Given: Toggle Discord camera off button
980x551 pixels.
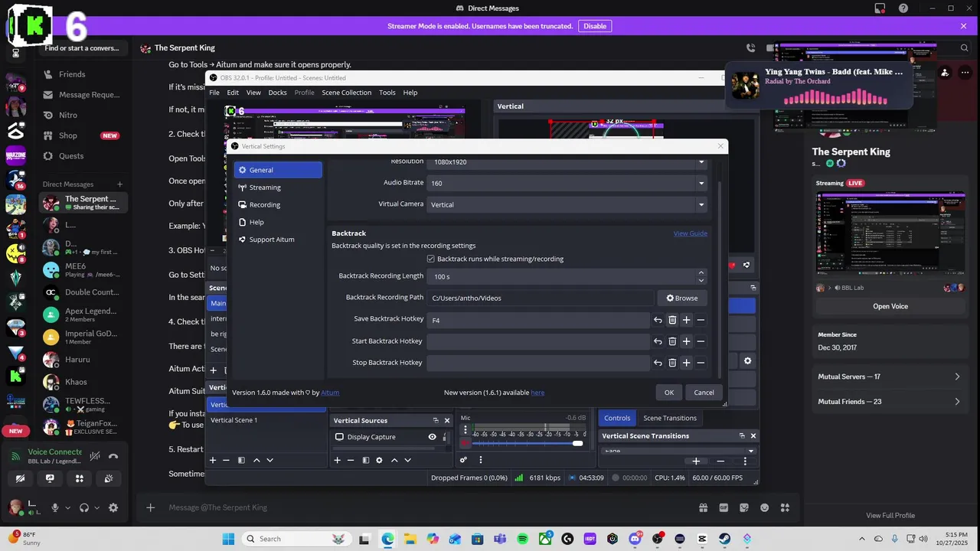Looking at the screenshot, I should 21,478.
